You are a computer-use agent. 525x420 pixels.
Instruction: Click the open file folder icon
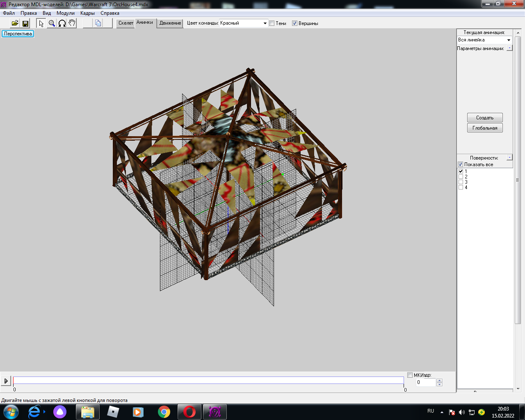tap(15, 23)
